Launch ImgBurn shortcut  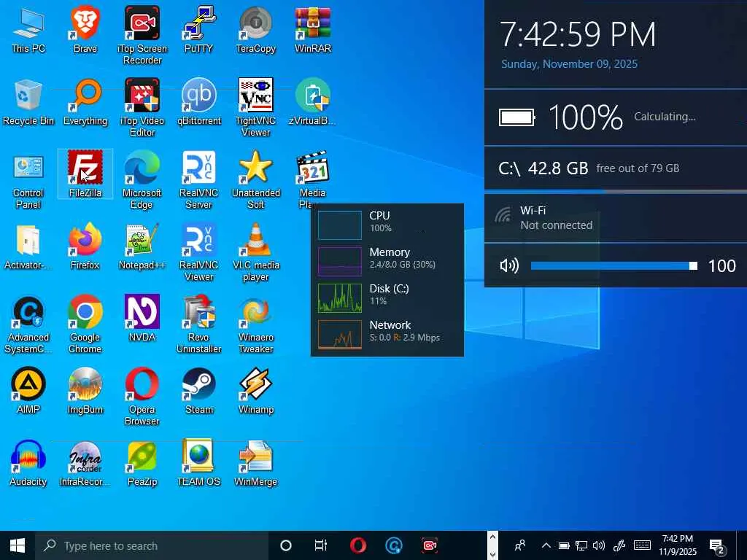[x=85, y=391]
